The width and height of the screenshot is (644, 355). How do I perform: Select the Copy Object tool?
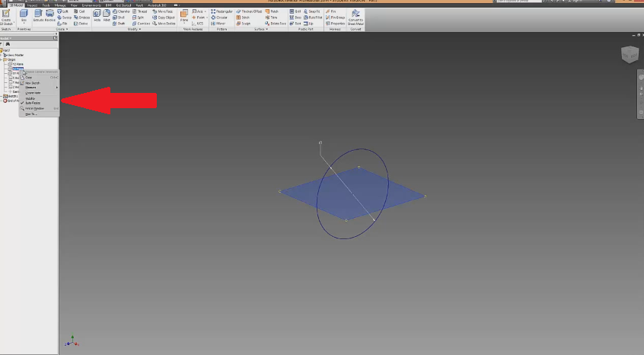click(x=164, y=18)
